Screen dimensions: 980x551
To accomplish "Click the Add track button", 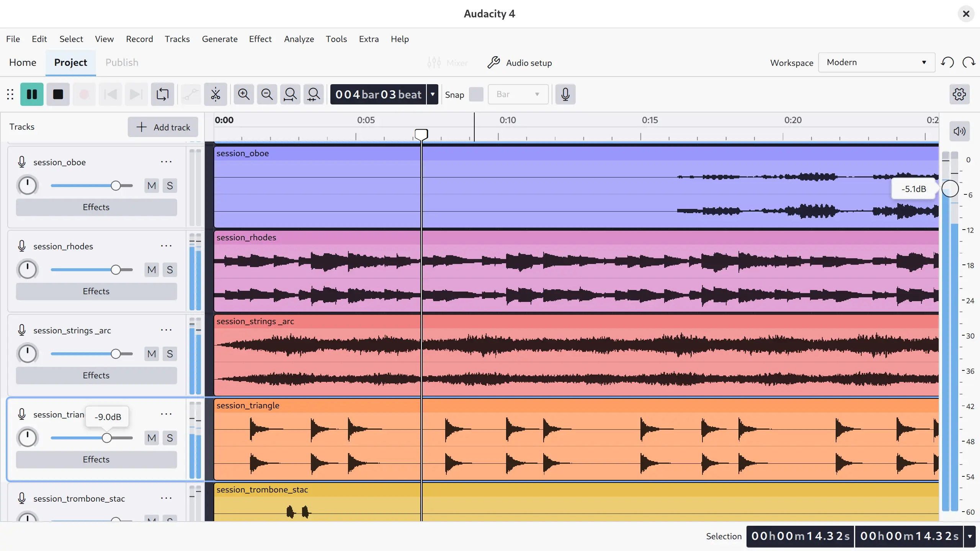I will pyautogui.click(x=163, y=127).
